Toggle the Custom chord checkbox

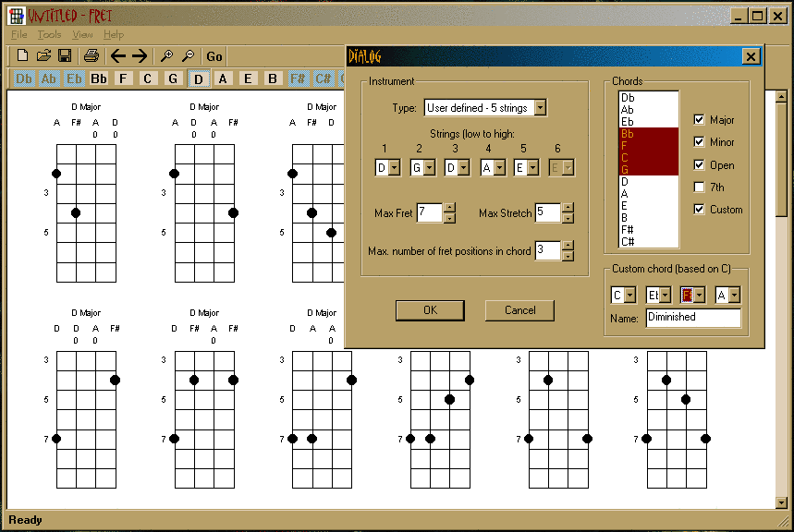(700, 210)
